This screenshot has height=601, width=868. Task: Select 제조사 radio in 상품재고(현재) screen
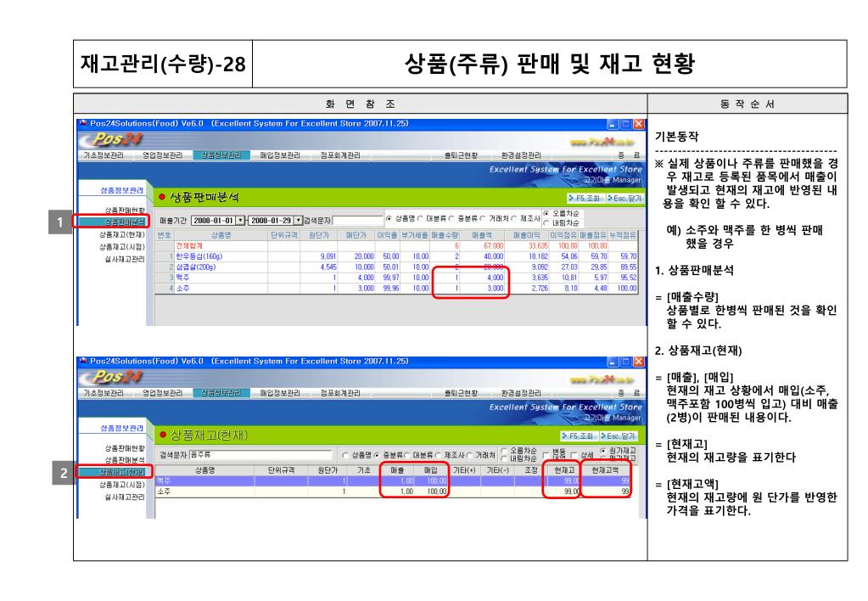pos(439,455)
